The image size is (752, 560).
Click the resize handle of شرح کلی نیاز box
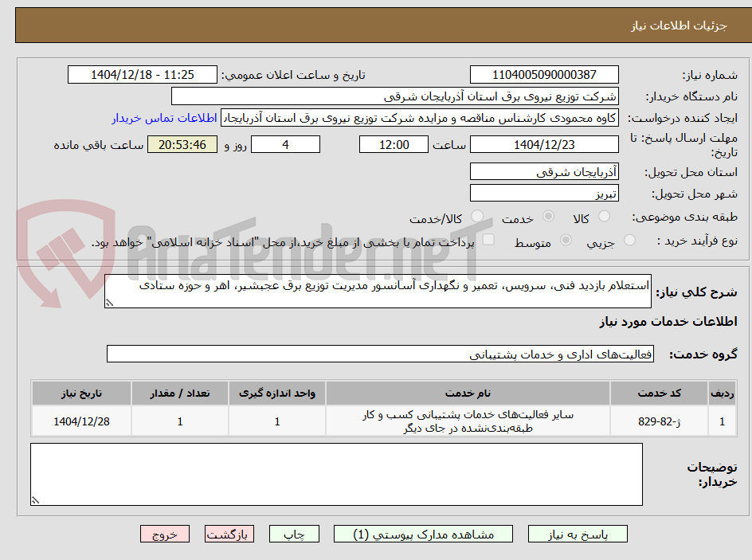tap(109, 303)
